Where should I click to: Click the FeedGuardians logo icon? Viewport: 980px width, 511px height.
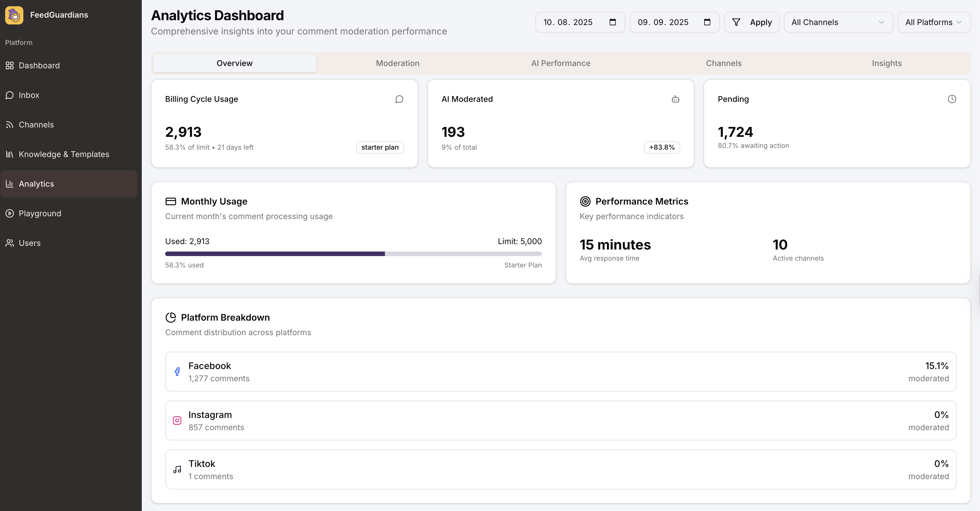14,15
